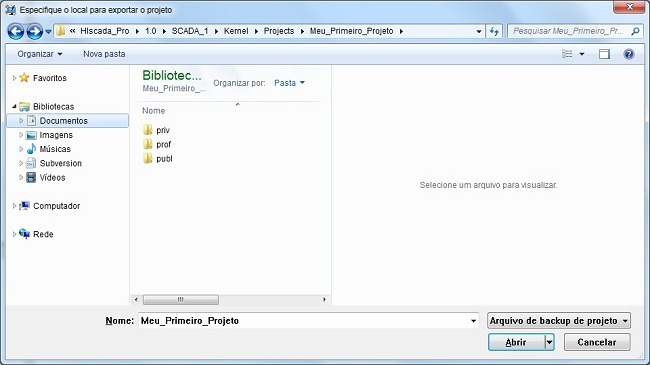Select the Músicas library
Screen dimensions: 650x365
pos(55,149)
